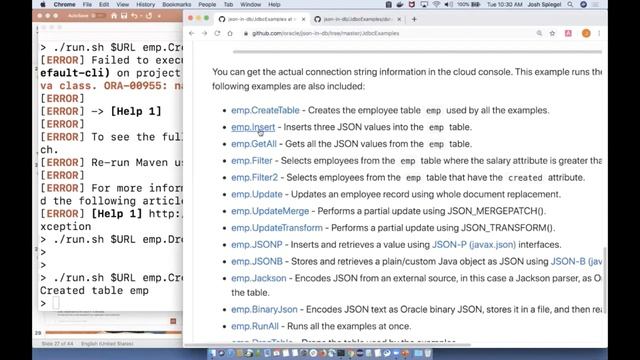Screen dimensions: 640x360
Task: Open Chrome's home page button
Action: tap(230, 33)
